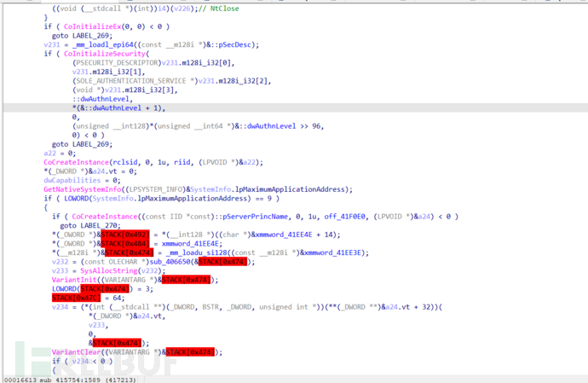Screen dimensions: 588x383
Task: Select the rclsid argument of CoCreateInstance
Action: 125,162
